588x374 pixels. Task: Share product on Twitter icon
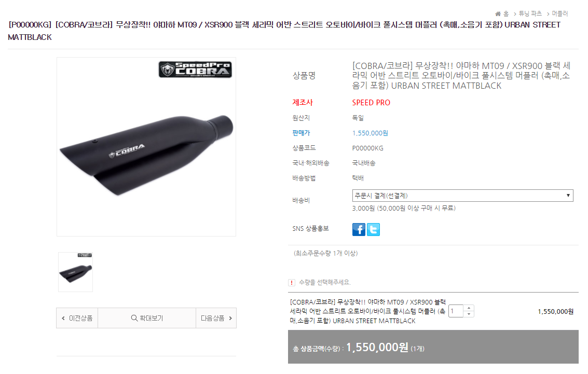[x=373, y=229]
